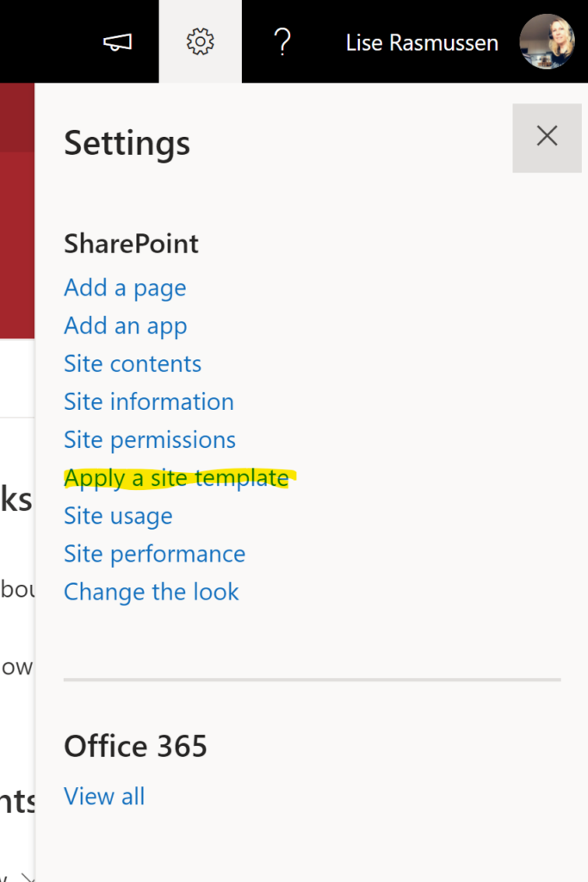
Task: Open the Help question mark icon
Action: (282, 41)
